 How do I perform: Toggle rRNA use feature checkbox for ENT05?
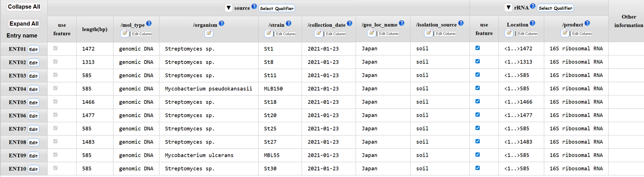[x=477, y=101]
